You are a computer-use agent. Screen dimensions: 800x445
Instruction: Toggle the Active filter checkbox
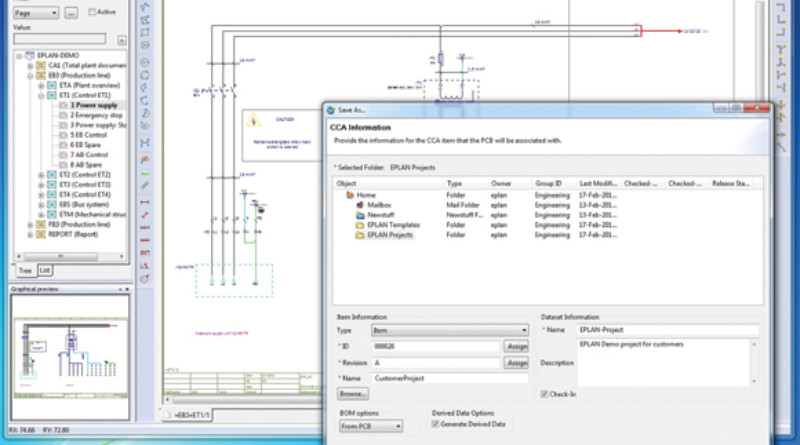92,12
